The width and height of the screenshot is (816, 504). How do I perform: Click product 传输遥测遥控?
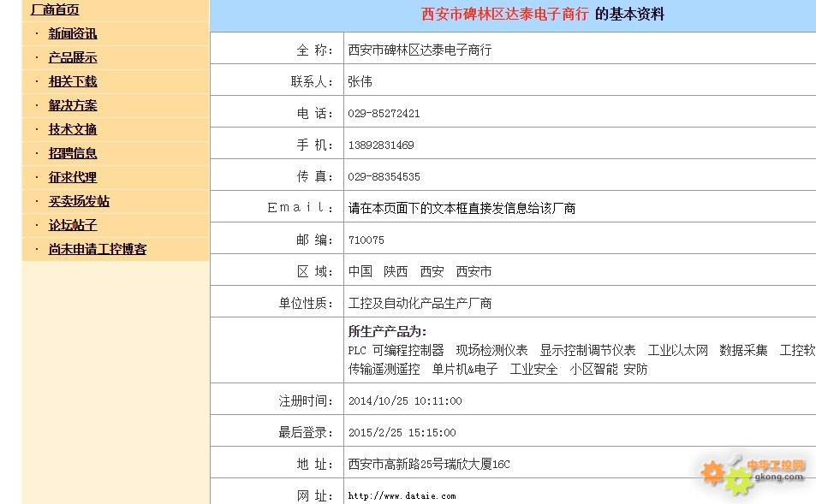coord(384,370)
